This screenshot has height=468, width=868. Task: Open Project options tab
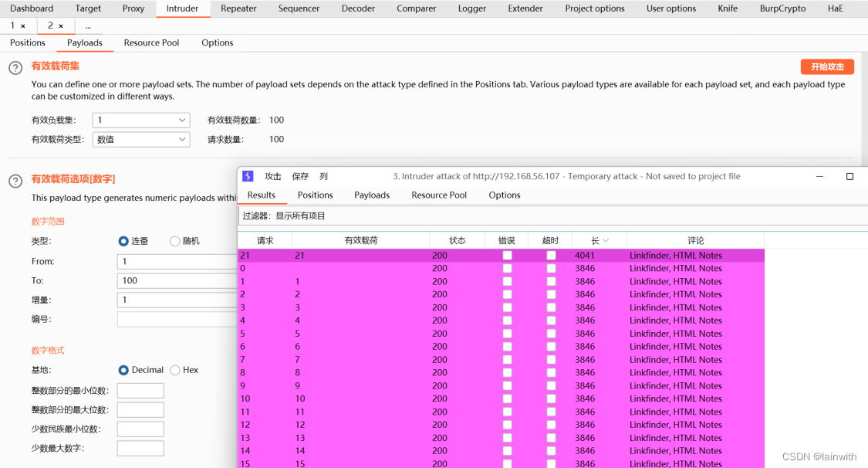(x=595, y=8)
